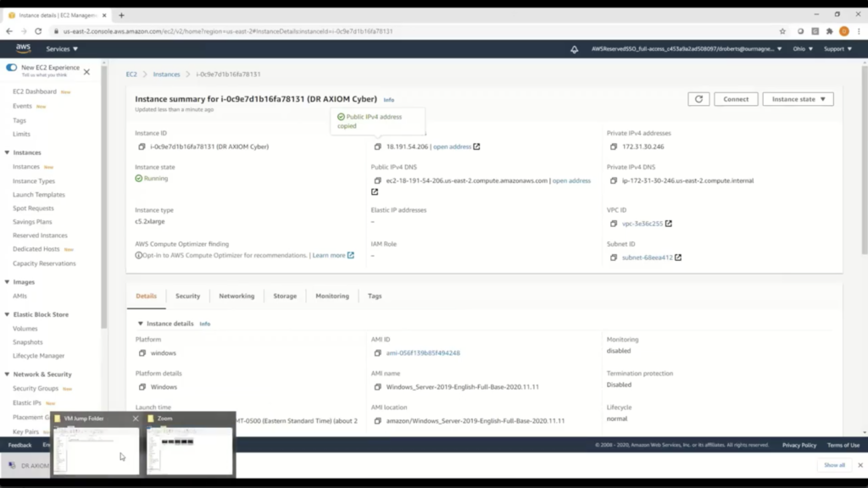The width and height of the screenshot is (868, 488).
Task: Collapse the Network & Security section
Action: click(x=7, y=374)
